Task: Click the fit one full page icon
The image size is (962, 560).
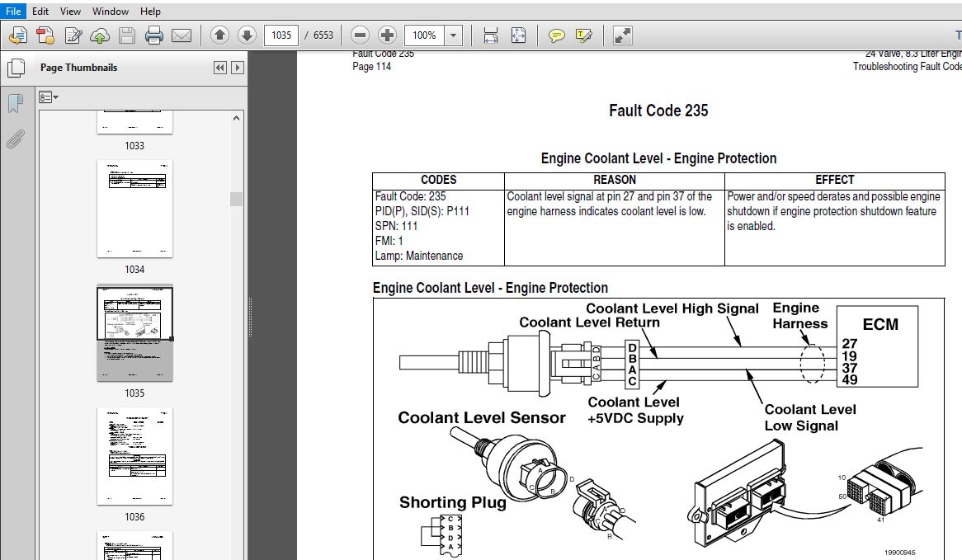Action: [518, 35]
